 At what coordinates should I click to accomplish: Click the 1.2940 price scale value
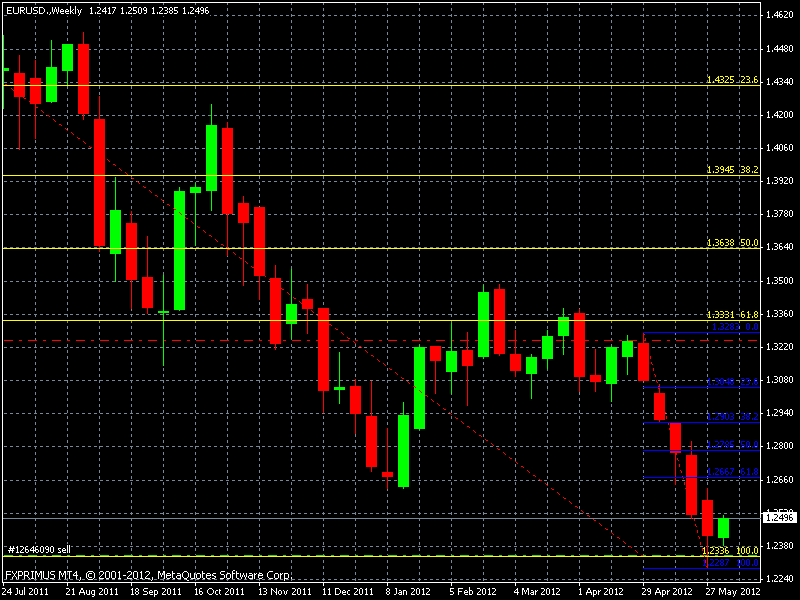780,413
